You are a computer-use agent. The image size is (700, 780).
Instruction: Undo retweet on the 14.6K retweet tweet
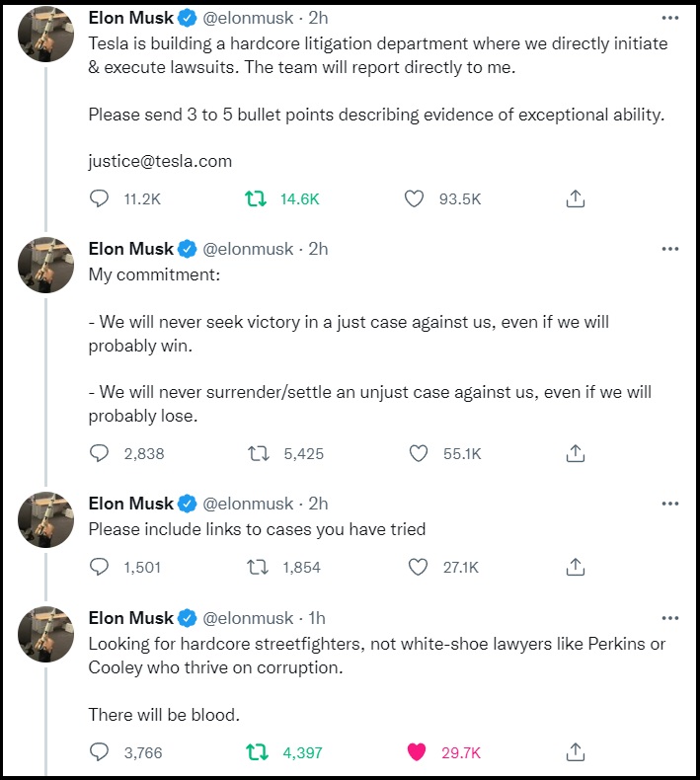click(x=256, y=199)
